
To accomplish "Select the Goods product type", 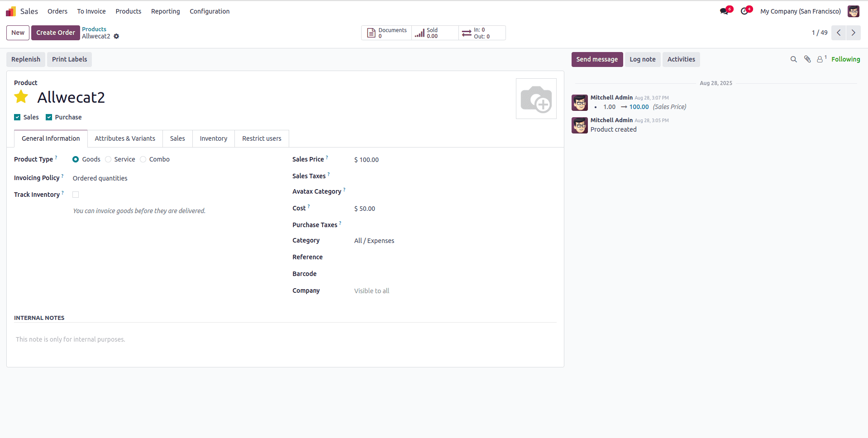I will [x=76, y=159].
